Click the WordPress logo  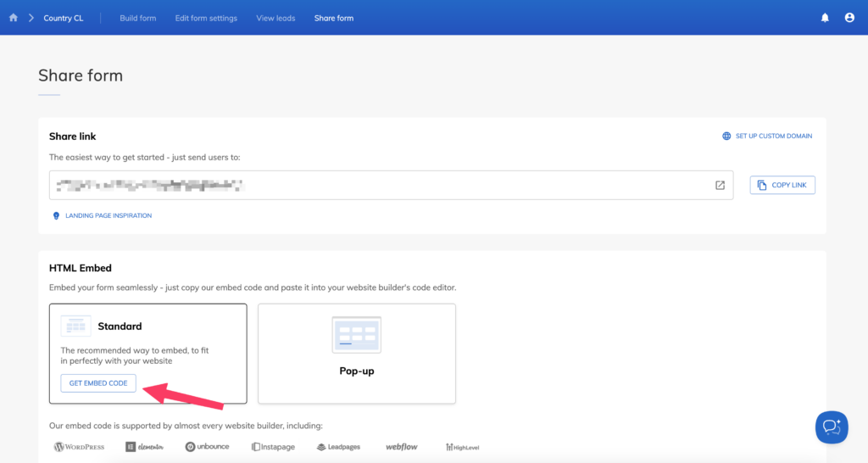79,447
